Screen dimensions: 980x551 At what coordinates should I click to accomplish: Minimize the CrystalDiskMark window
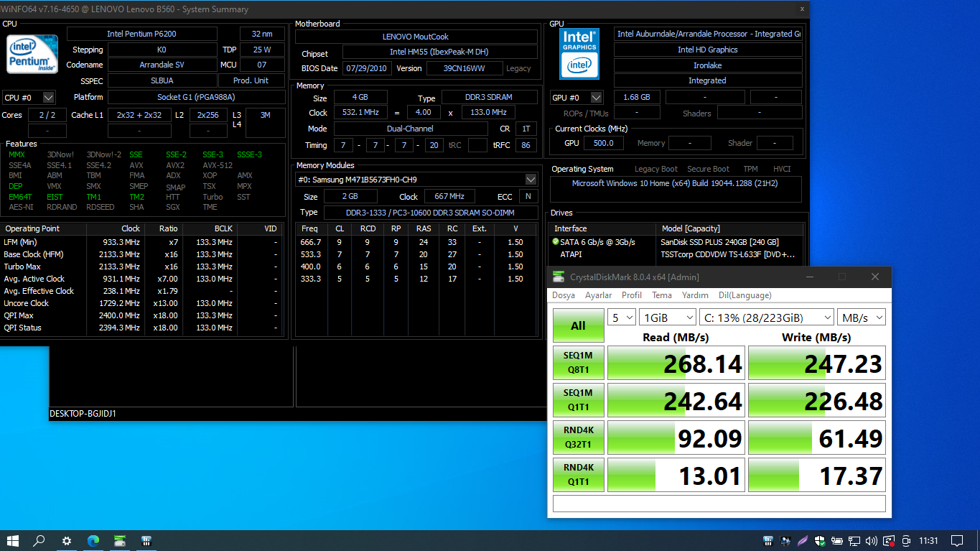810,277
